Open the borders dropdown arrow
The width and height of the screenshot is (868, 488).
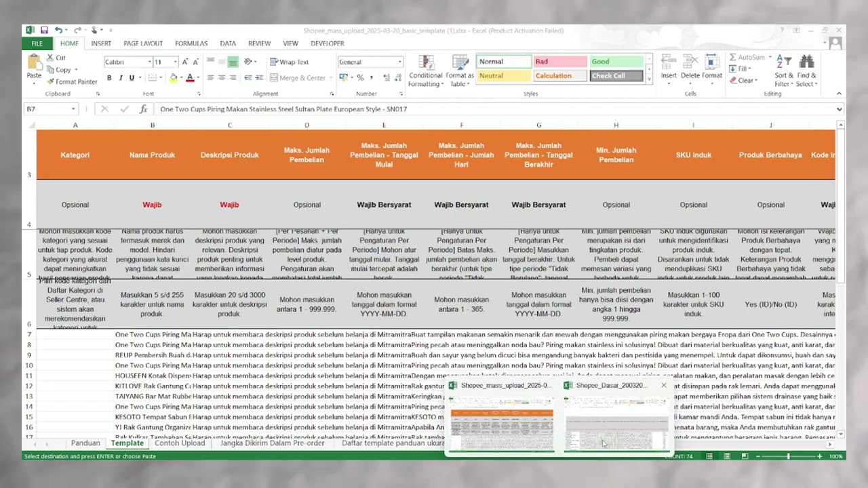click(161, 78)
